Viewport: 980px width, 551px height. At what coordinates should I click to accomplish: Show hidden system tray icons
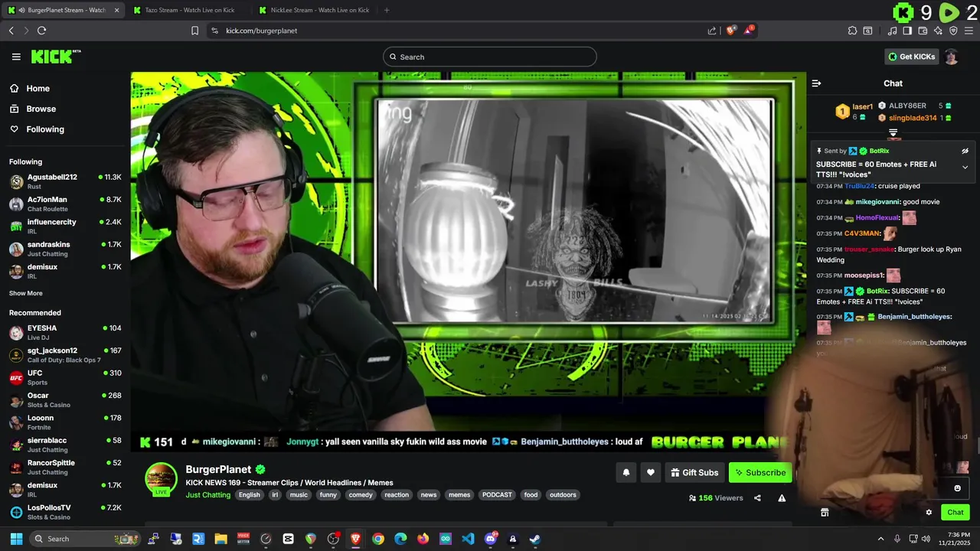pos(880,539)
